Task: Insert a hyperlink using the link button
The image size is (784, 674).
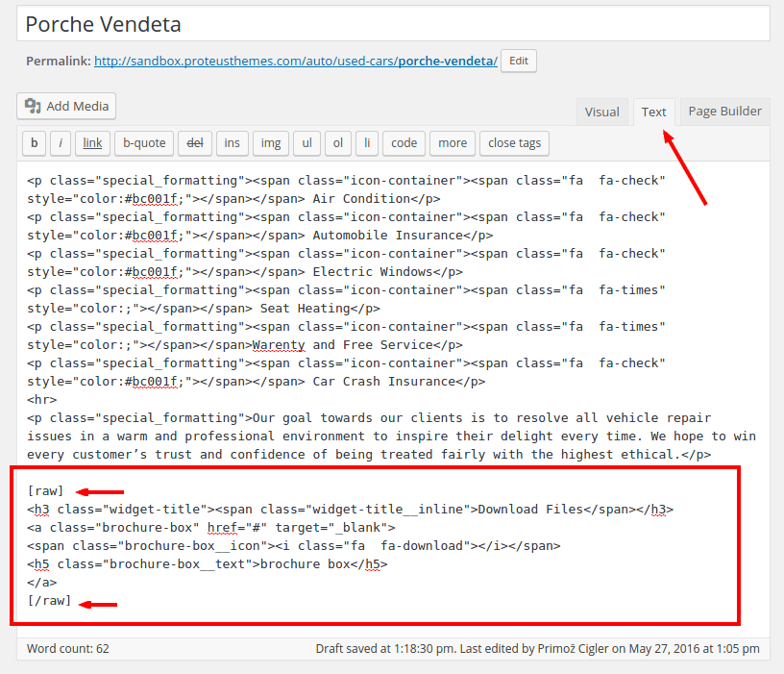Action: click(x=91, y=142)
